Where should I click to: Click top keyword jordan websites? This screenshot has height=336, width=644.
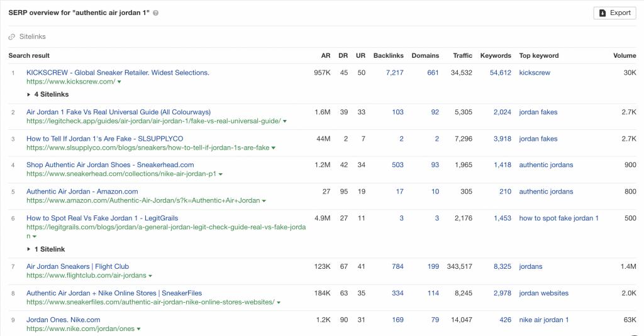coord(544,293)
